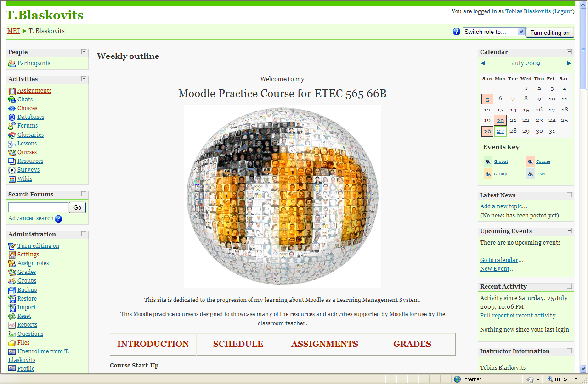Click the Import icon in Administration
This screenshot has width=588, height=384.
point(12,307)
